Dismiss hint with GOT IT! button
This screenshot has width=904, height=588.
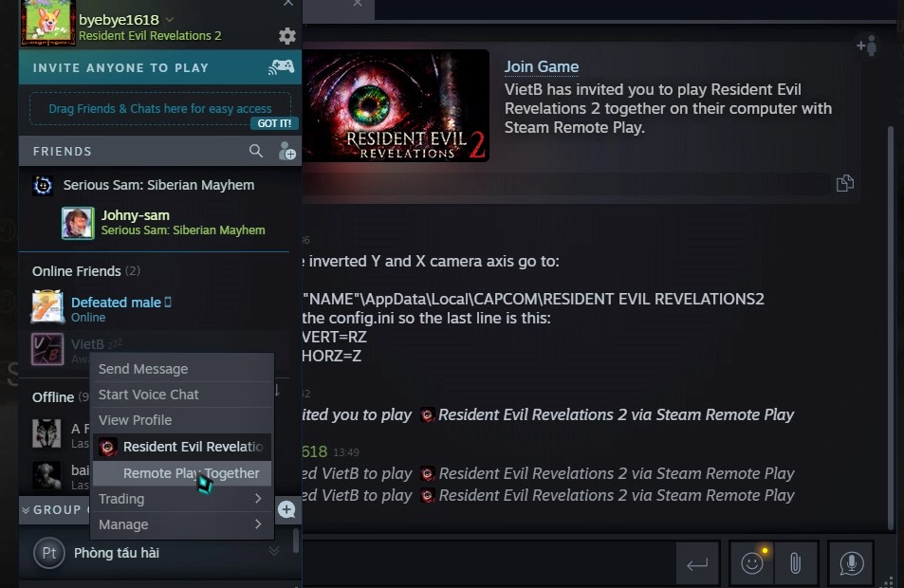pos(274,123)
